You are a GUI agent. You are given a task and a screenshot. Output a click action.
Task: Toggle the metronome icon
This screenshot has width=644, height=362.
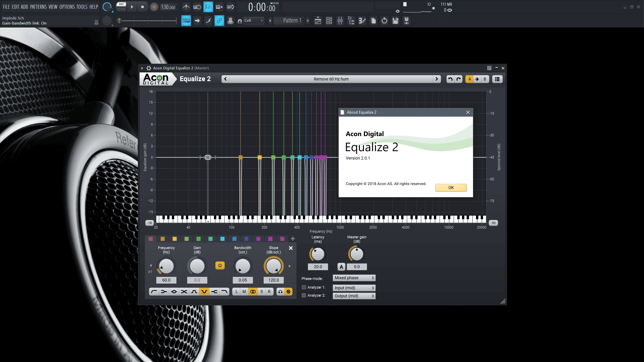(186, 7)
